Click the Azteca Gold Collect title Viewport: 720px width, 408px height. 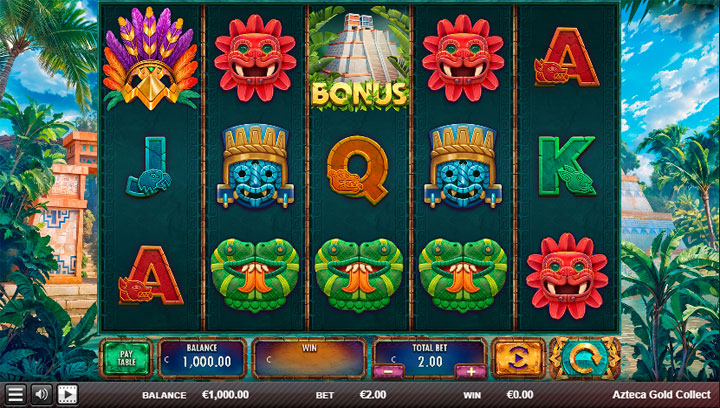(662, 395)
